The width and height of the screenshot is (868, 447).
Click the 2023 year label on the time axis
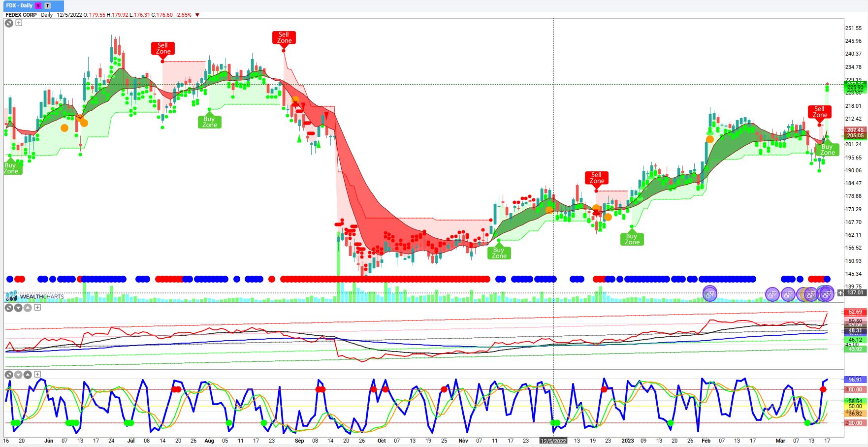[628, 441]
